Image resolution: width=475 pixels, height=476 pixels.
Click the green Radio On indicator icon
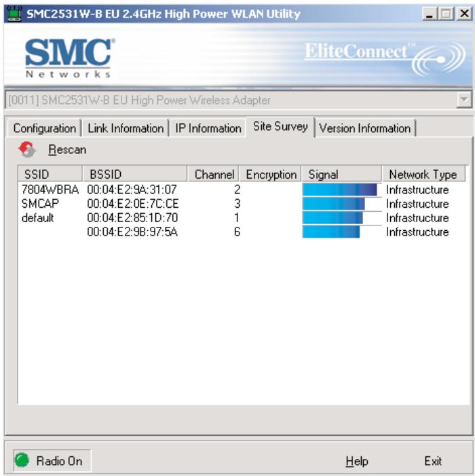click(22, 460)
